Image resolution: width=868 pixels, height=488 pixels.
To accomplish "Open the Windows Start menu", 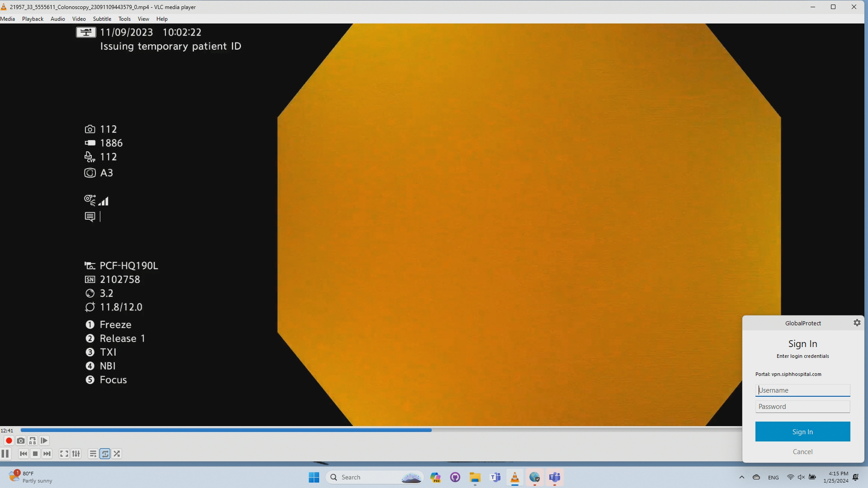I will pos(314,477).
